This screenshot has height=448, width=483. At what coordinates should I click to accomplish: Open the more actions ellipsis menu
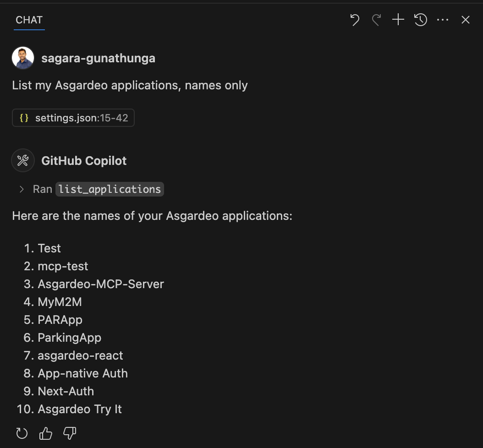coord(443,20)
